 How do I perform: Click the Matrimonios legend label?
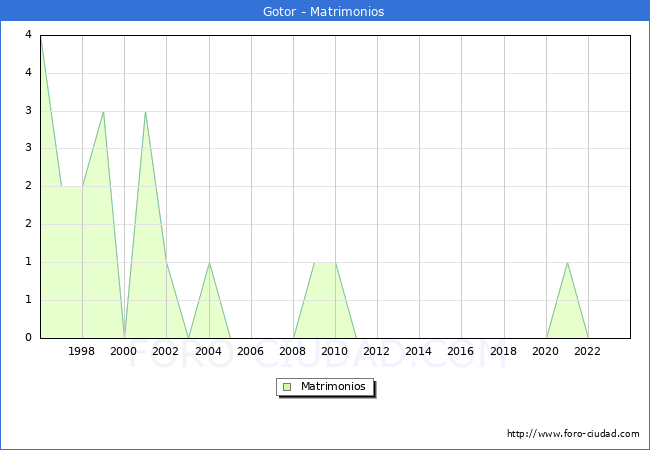pyautogui.click(x=333, y=386)
